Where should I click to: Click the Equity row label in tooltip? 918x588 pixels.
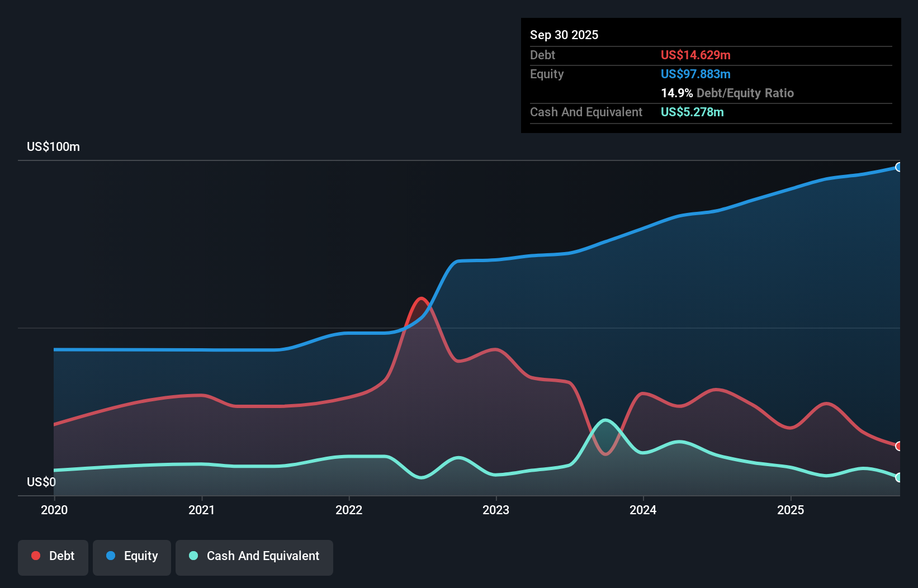pyautogui.click(x=547, y=74)
